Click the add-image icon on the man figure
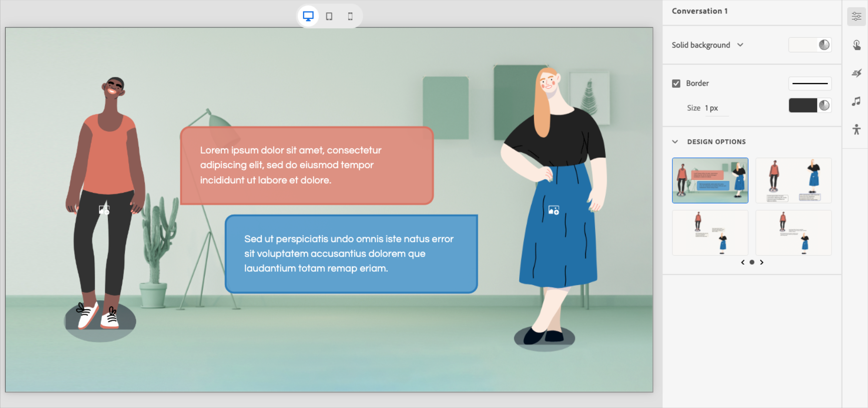Image resolution: width=868 pixels, height=408 pixels. [x=104, y=209]
